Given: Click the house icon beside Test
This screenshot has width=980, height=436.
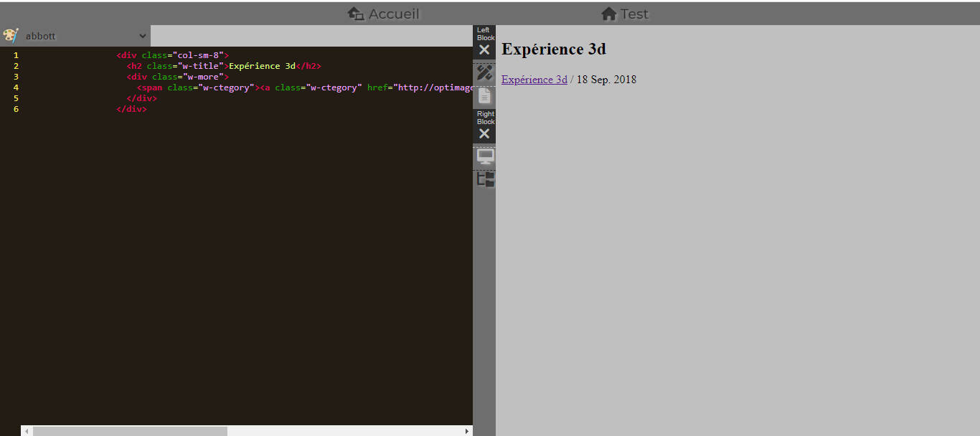Looking at the screenshot, I should (x=608, y=14).
